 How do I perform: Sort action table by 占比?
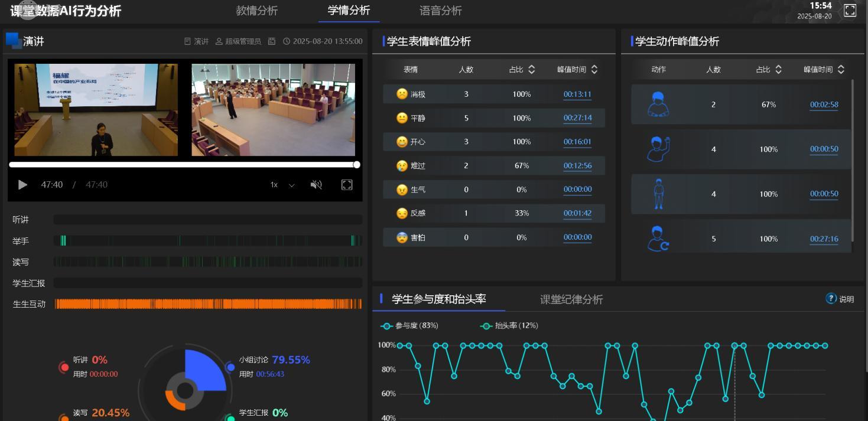(778, 70)
